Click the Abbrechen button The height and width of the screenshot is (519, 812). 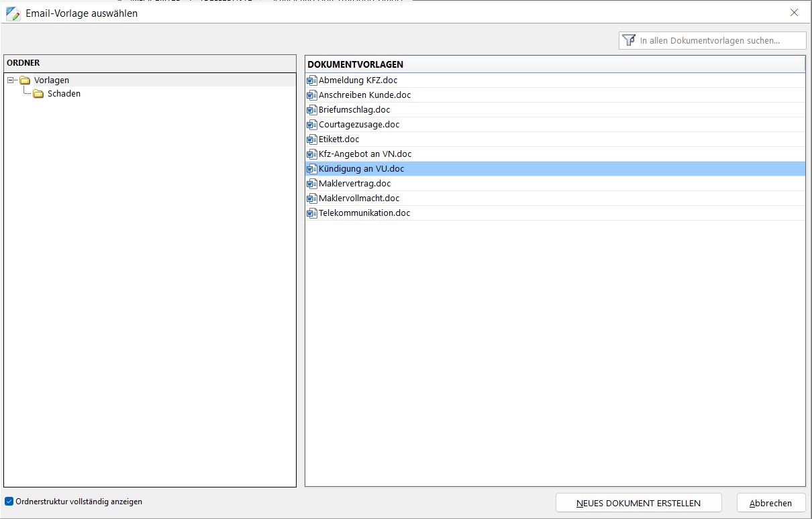770,503
